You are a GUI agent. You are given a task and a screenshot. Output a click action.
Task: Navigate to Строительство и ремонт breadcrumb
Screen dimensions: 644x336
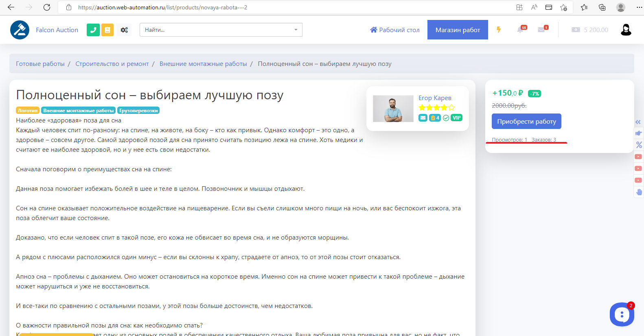tap(112, 64)
